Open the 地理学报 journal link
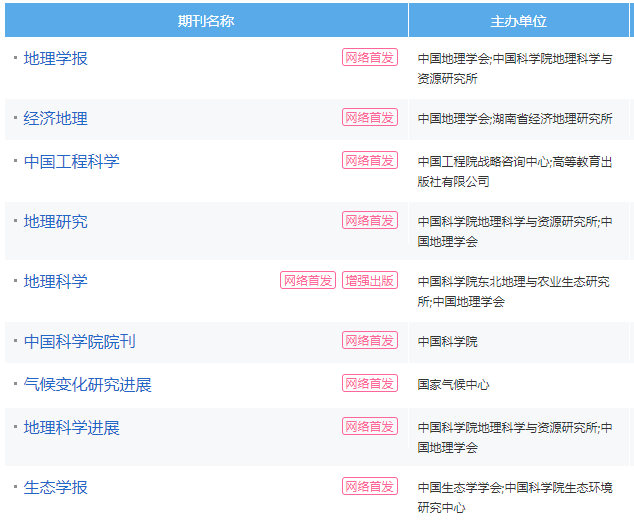The height and width of the screenshot is (523, 634). 55,58
